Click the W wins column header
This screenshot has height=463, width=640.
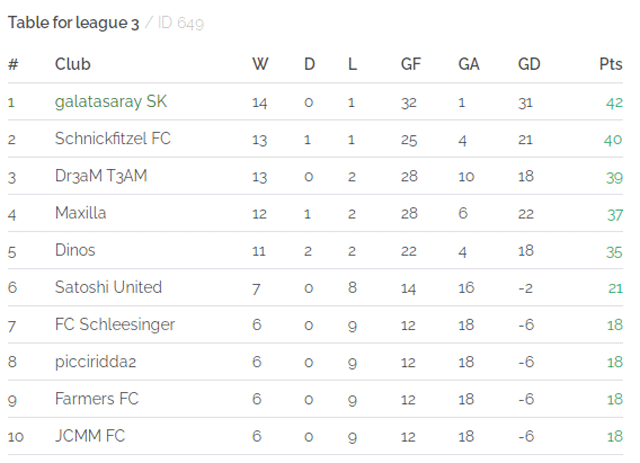point(260,64)
